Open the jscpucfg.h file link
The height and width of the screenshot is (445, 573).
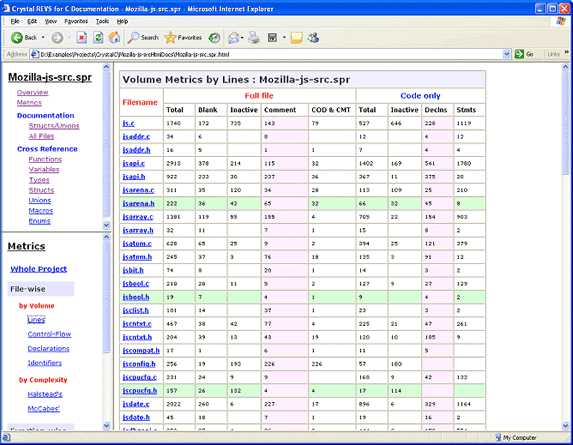pos(140,391)
